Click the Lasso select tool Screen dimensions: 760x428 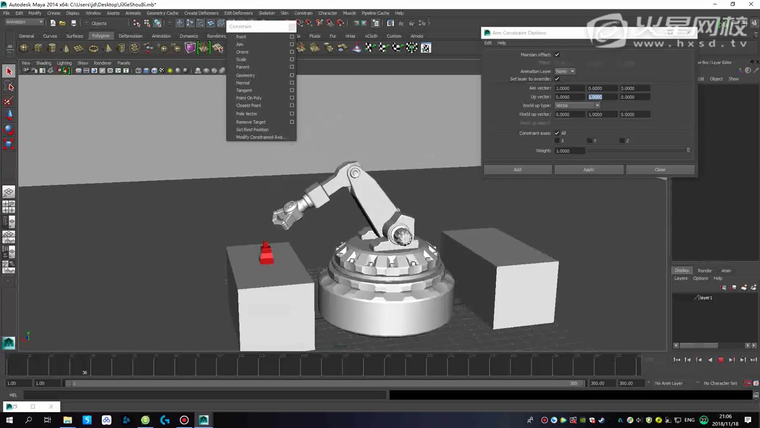click(x=9, y=87)
